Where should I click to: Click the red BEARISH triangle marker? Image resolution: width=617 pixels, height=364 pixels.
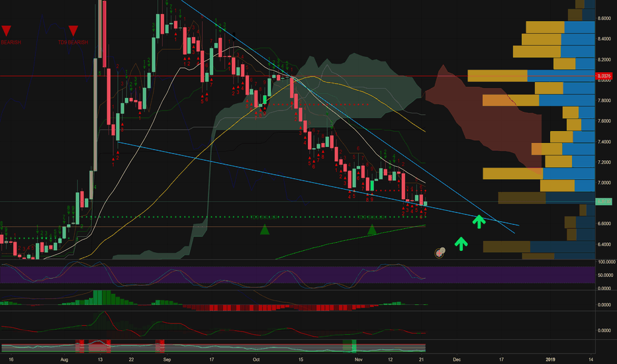click(x=6, y=30)
